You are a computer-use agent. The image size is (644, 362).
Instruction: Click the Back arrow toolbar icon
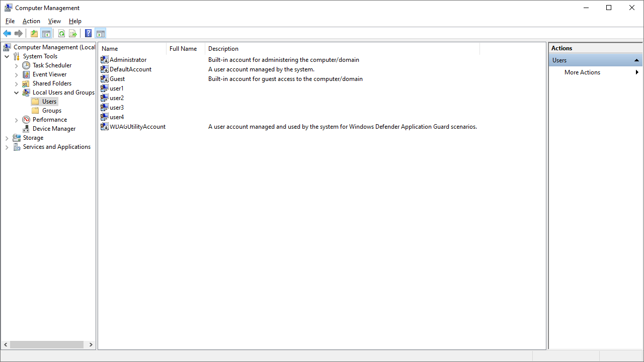(x=7, y=34)
